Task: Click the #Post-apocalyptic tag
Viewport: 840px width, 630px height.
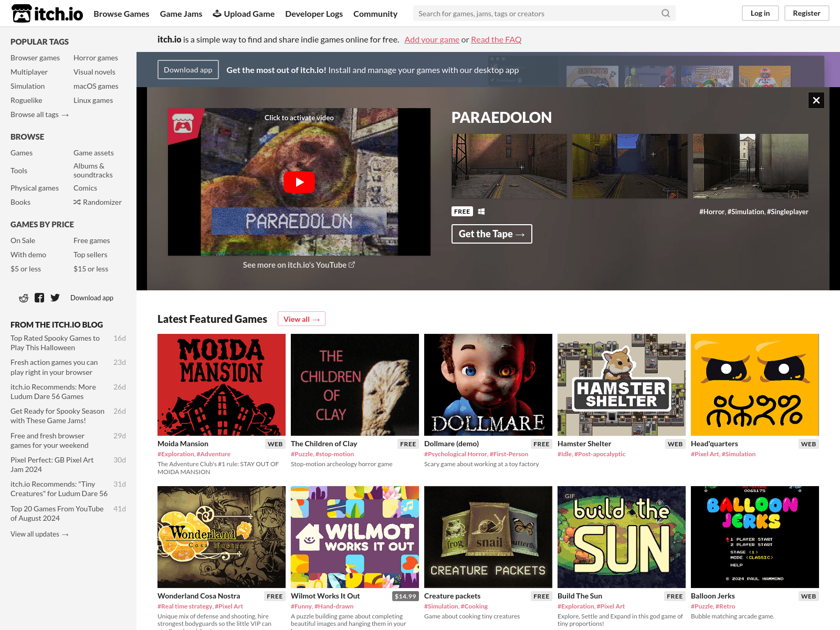Action: (600, 454)
